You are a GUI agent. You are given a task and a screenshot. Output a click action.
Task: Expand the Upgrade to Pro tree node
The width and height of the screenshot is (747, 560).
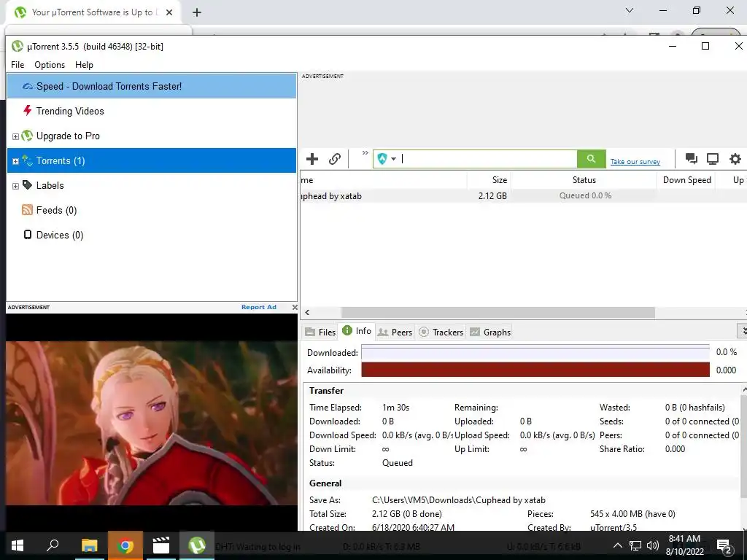15,136
